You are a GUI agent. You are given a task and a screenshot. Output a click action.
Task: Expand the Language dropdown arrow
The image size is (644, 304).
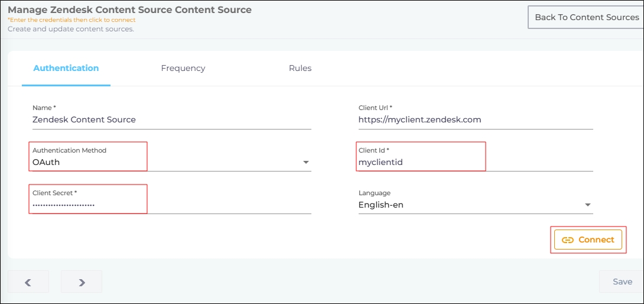(587, 205)
